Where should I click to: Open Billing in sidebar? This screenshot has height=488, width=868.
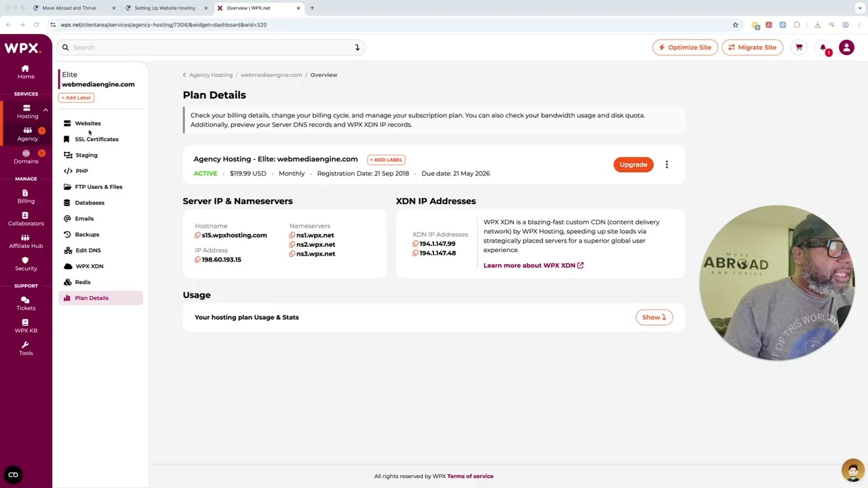[x=26, y=197]
